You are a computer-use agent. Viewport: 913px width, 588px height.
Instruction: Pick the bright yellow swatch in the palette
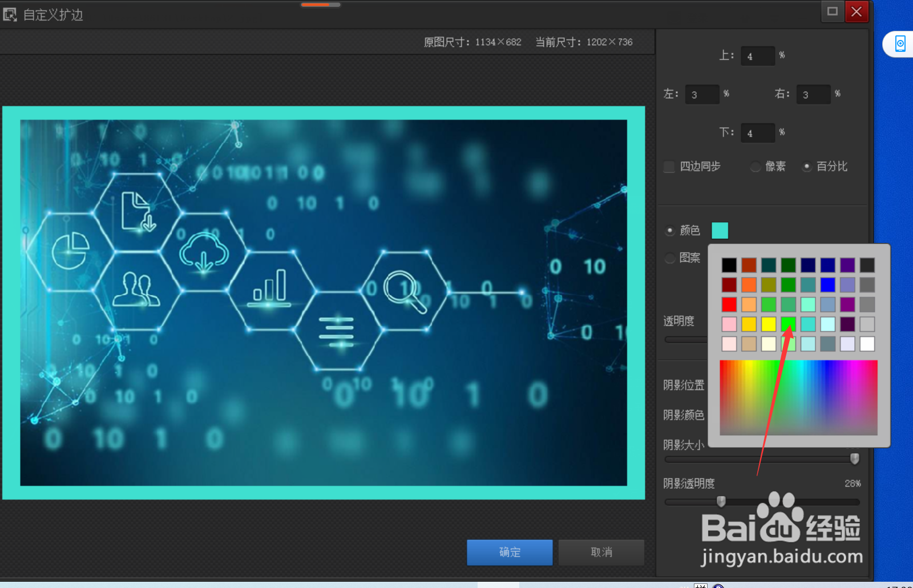768,324
